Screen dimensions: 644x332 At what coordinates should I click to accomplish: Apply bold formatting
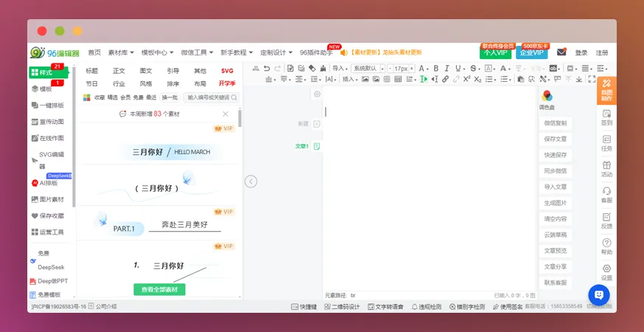[x=436, y=69]
